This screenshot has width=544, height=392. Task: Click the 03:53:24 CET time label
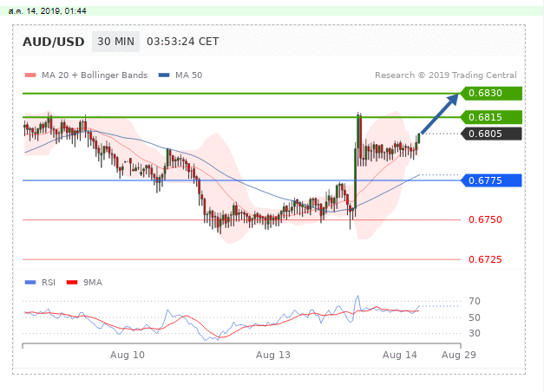183,42
